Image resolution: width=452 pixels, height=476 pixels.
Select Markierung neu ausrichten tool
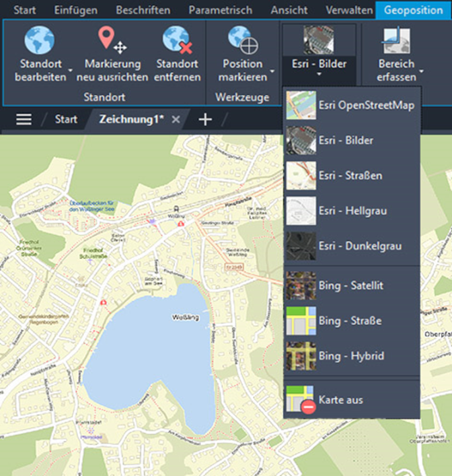click(112, 40)
